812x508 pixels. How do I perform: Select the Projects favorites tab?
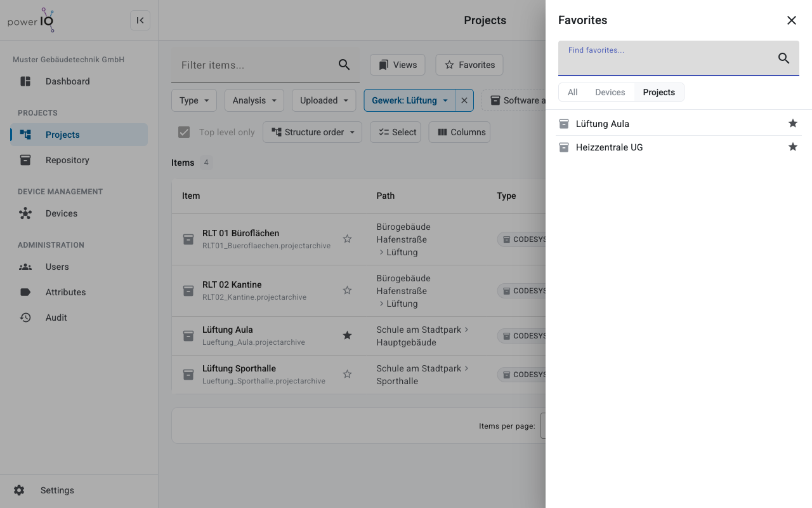pos(659,92)
